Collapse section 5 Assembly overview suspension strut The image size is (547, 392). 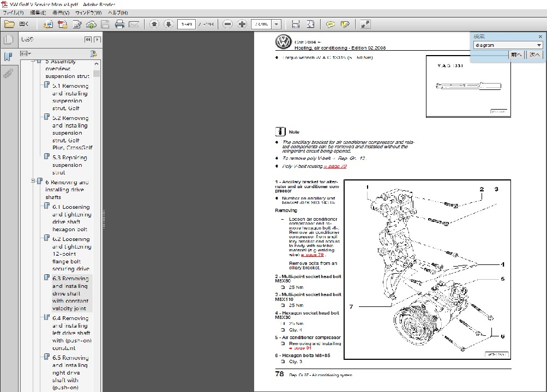coord(33,61)
